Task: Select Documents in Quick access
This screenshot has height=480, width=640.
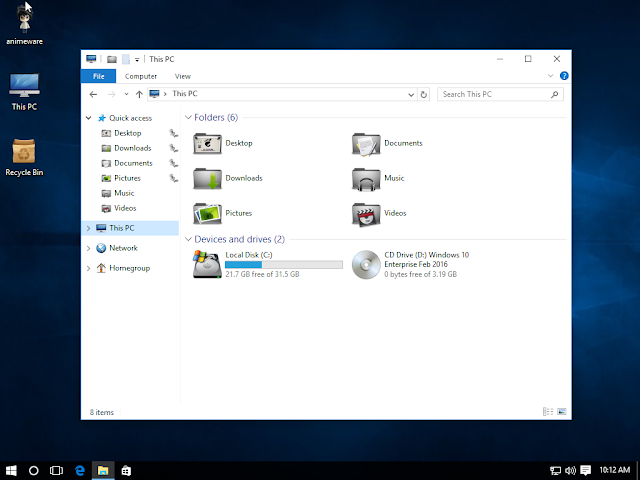Action: click(133, 163)
